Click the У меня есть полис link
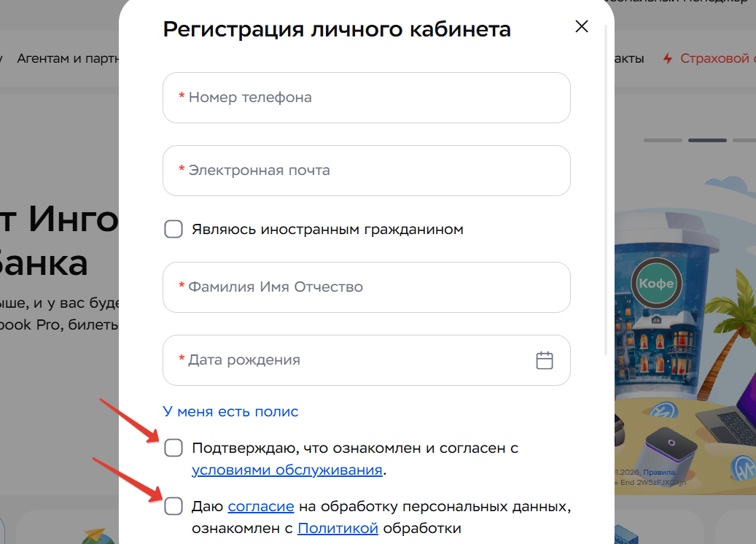 click(230, 411)
